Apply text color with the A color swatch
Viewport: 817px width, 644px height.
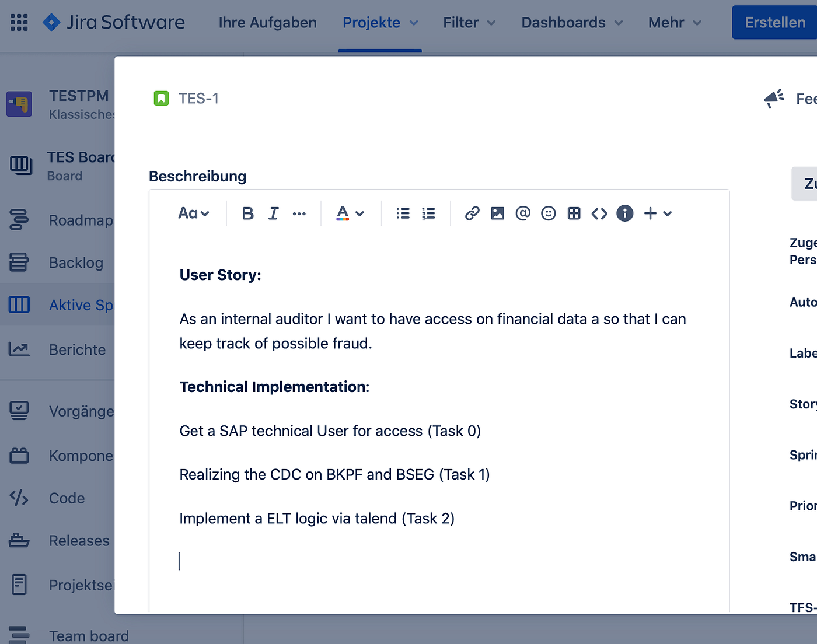tap(343, 213)
